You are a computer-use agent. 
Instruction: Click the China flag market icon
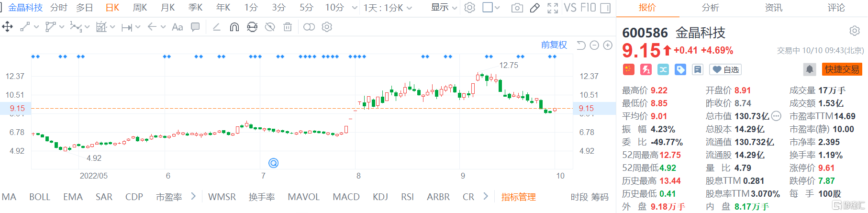628,69
